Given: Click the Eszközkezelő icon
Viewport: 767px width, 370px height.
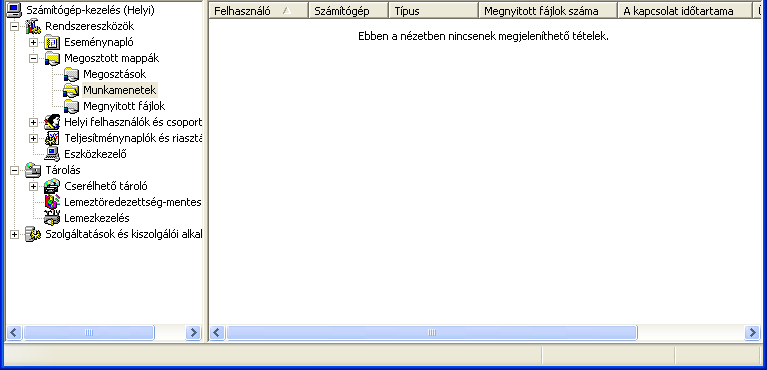Looking at the screenshot, I should [52, 154].
